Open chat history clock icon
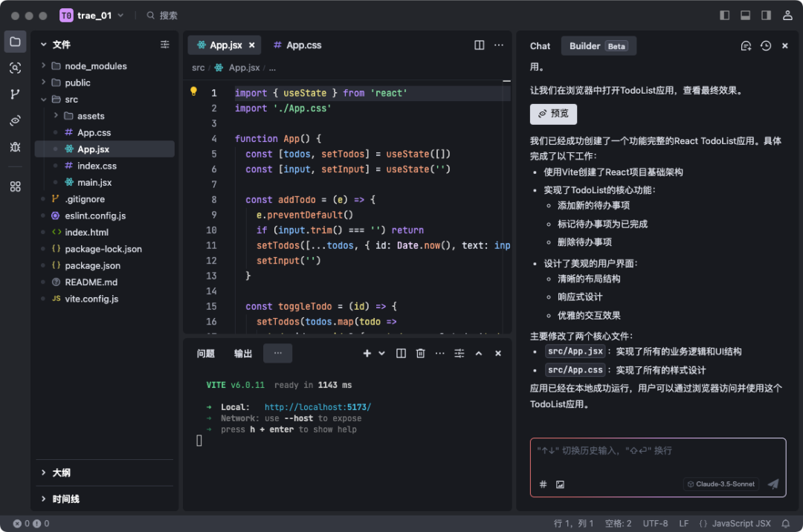The width and height of the screenshot is (803, 532). tap(766, 46)
